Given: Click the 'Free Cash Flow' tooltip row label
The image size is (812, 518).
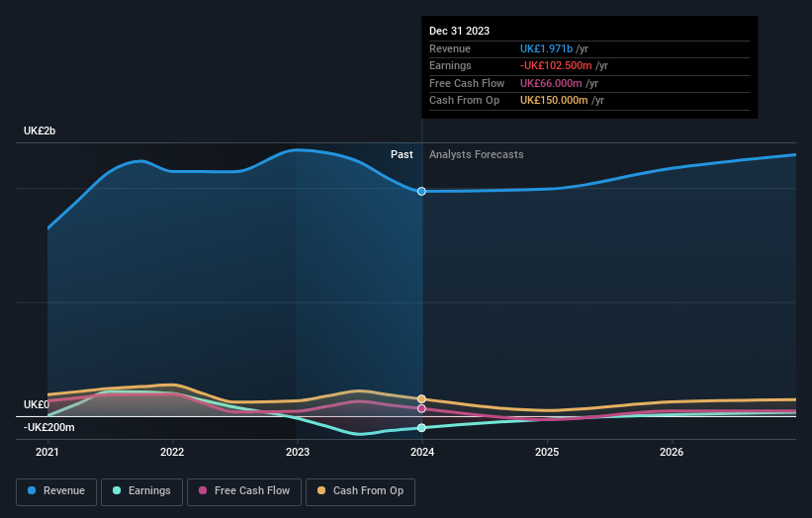Looking at the screenshot, I should 467,83.
